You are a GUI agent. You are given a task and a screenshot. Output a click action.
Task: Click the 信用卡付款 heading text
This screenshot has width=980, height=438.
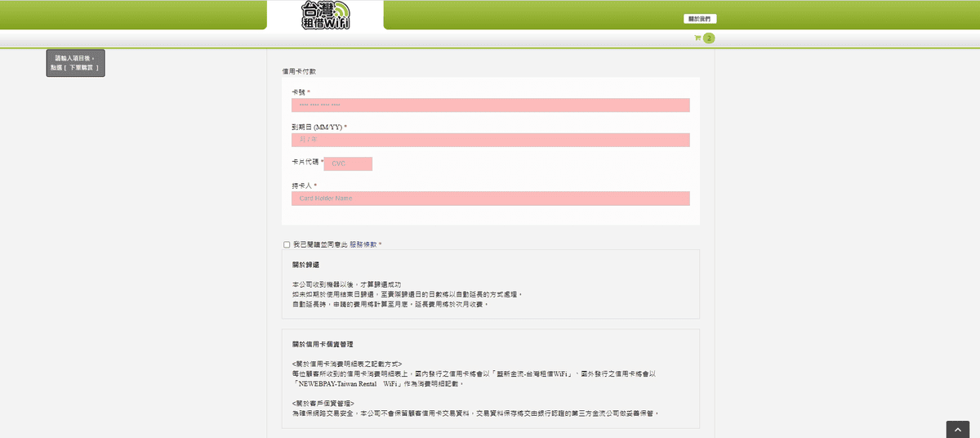click(299, 71)
